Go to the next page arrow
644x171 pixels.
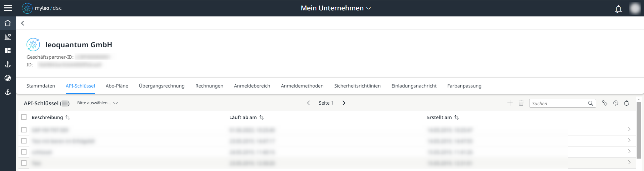point(343,103)
